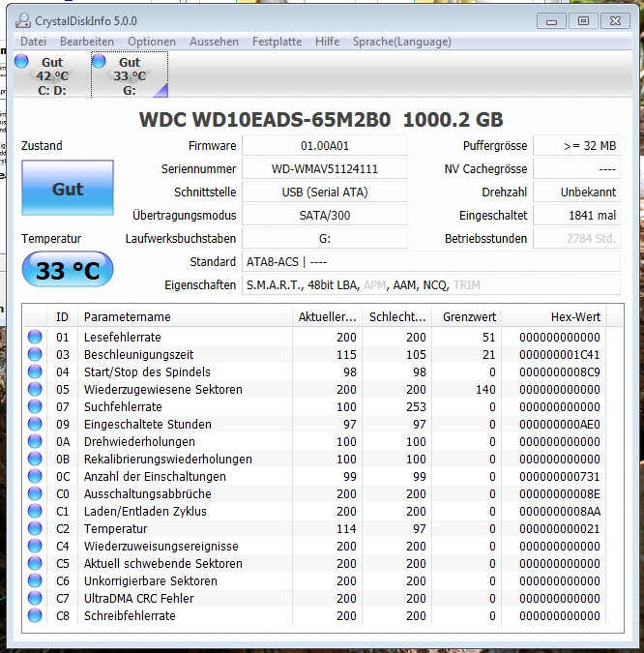Click the Hex-Wert column header
644x653 pixels.
click(554, 317)
